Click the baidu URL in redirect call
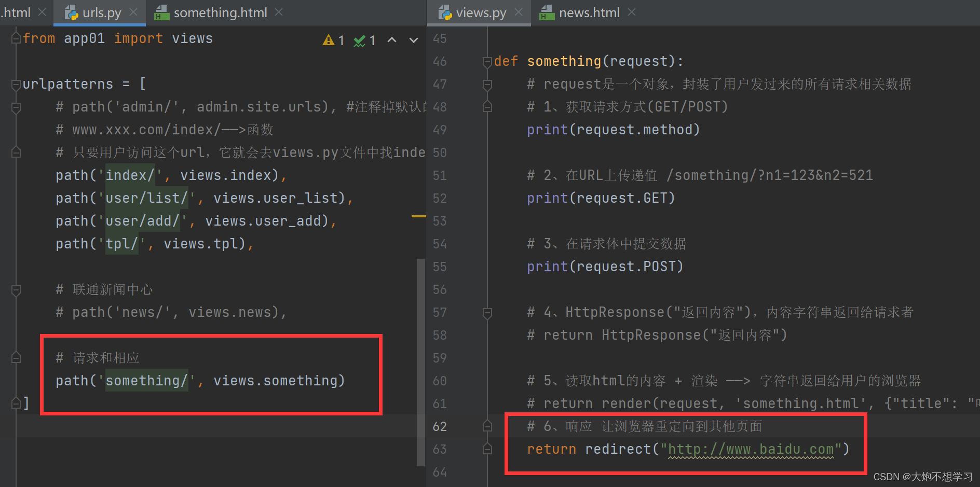This screenshot has height=487, width=980. [751, 449]
